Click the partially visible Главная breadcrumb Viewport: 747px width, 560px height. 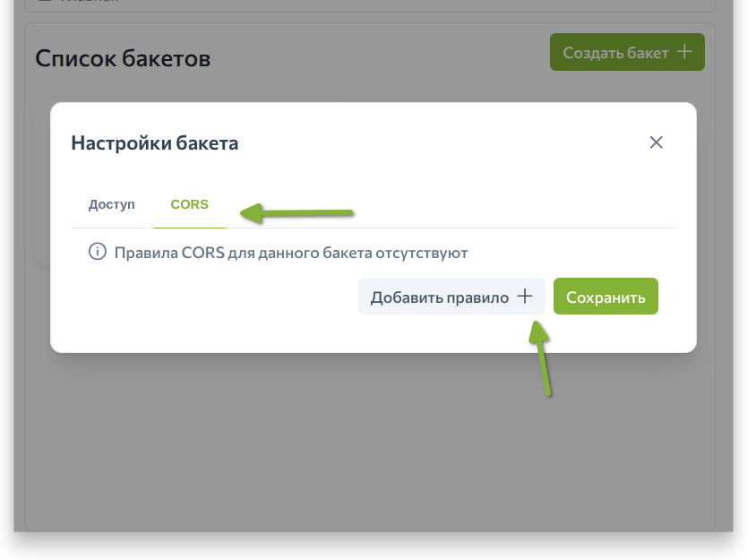coord(90,3)
